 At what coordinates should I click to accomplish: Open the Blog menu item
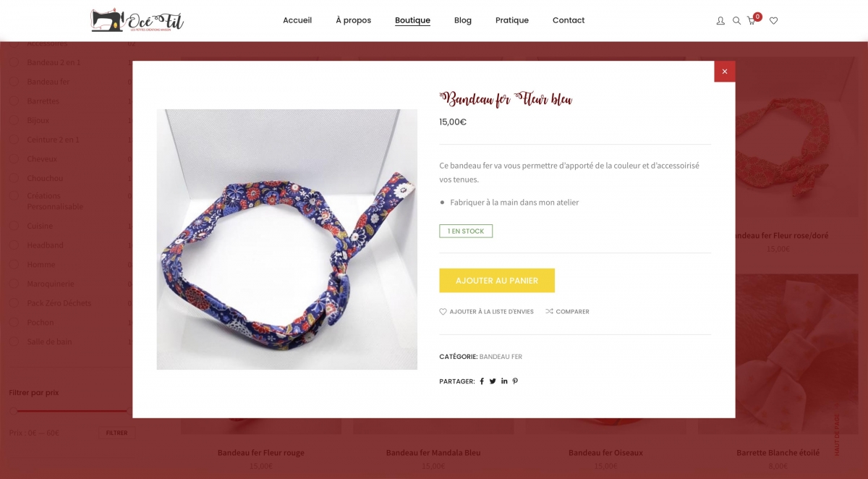click(463, 20)
